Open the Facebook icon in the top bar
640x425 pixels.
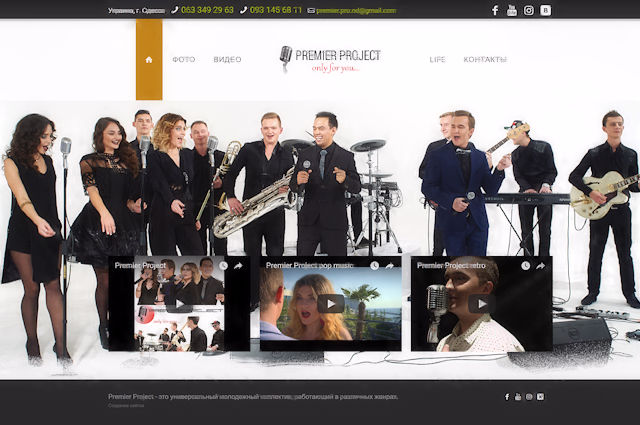pyautogui.click(x=495, y=10)
